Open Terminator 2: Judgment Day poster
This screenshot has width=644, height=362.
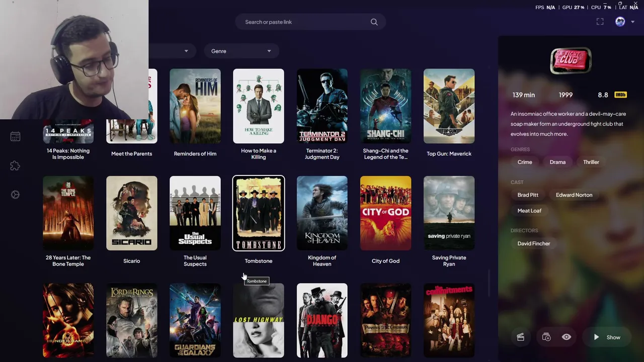coord(322,106)
